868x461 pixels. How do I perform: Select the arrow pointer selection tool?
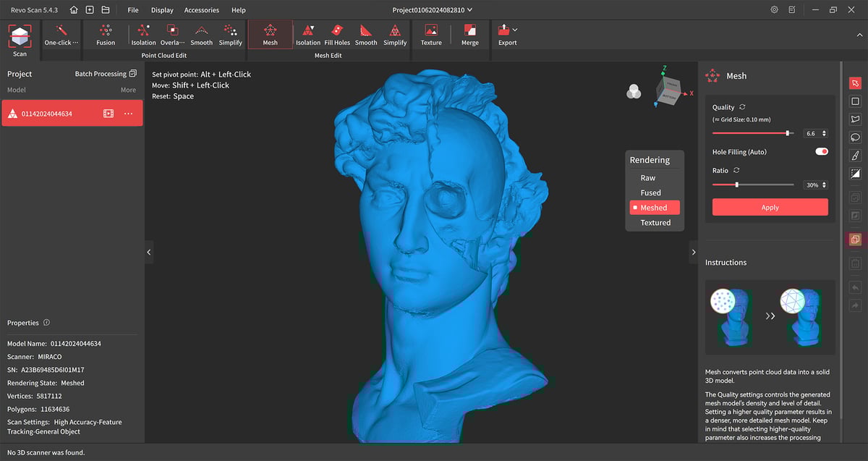click(855, 83)
